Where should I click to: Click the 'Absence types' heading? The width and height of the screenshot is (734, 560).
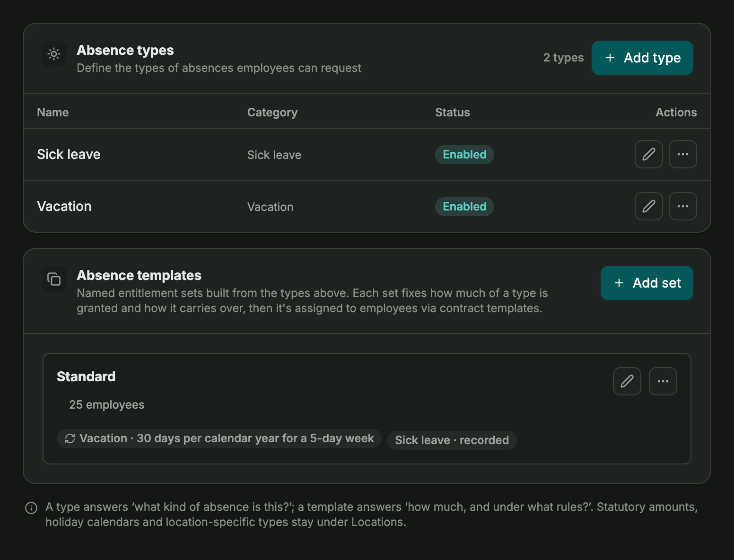(x=125, y=50)
